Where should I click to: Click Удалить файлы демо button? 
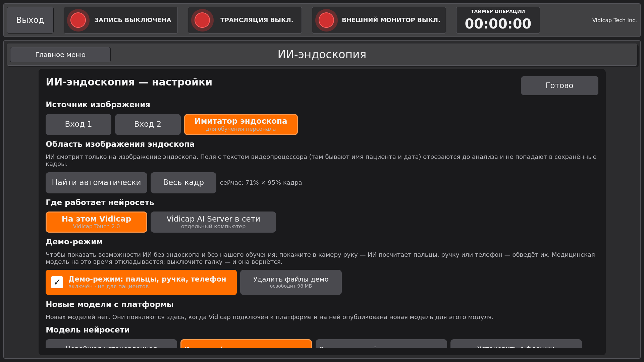coord(291,282)
